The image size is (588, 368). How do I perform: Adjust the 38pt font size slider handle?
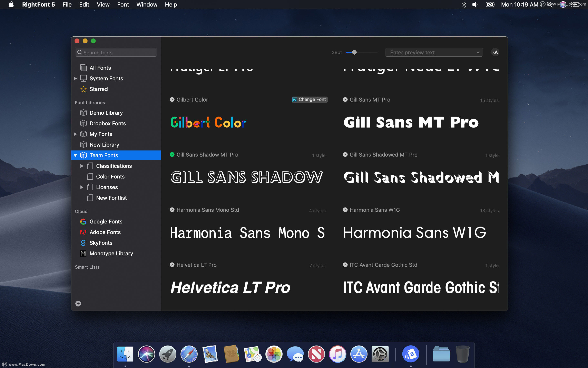tap(354, 52)
